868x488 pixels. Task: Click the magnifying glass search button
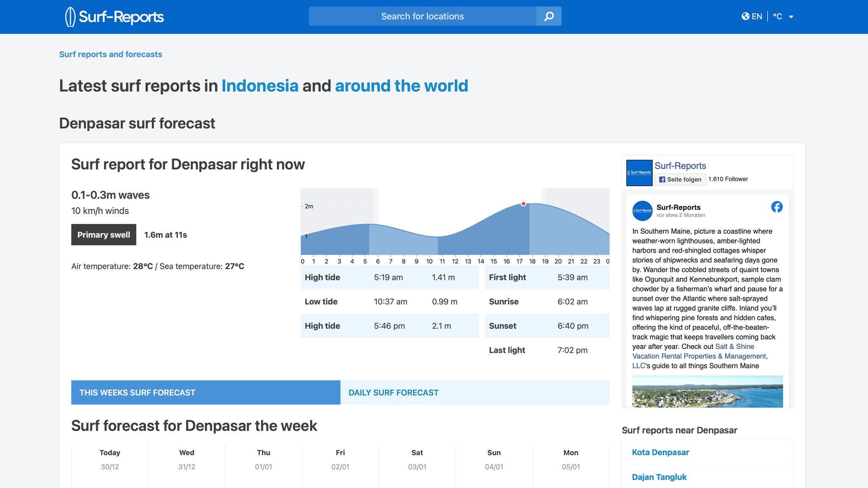click(x=549, y=16)
